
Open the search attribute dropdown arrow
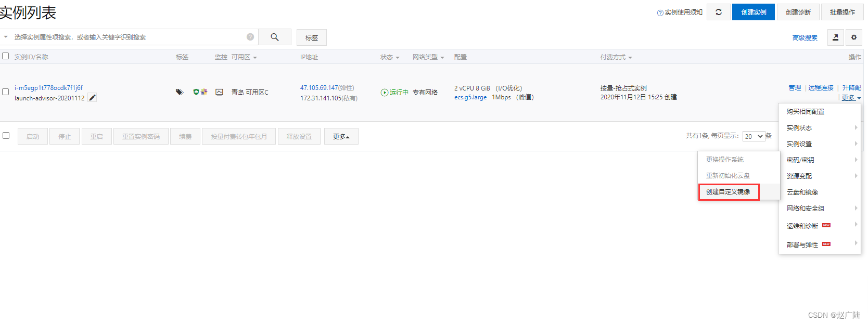coord(6,37)
